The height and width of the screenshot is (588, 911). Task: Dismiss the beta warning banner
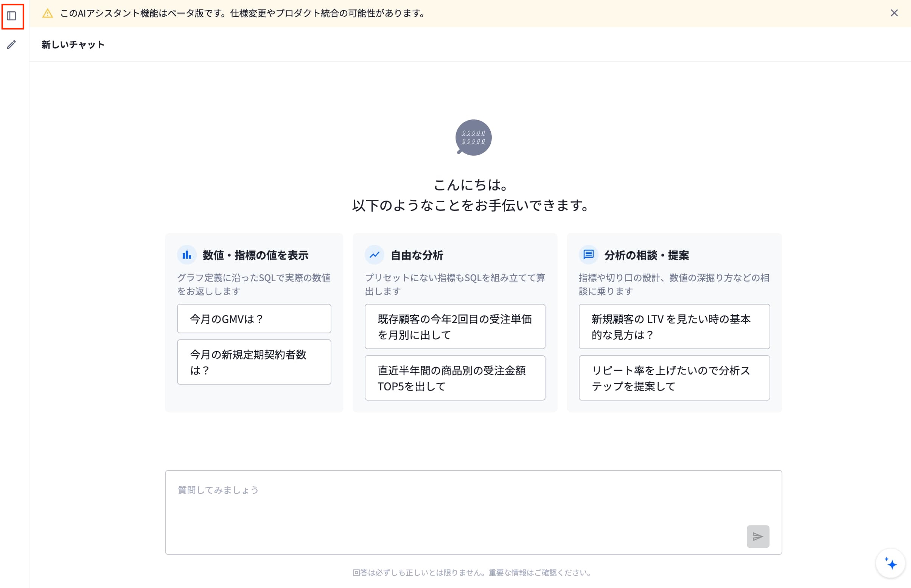pos(894,13)
